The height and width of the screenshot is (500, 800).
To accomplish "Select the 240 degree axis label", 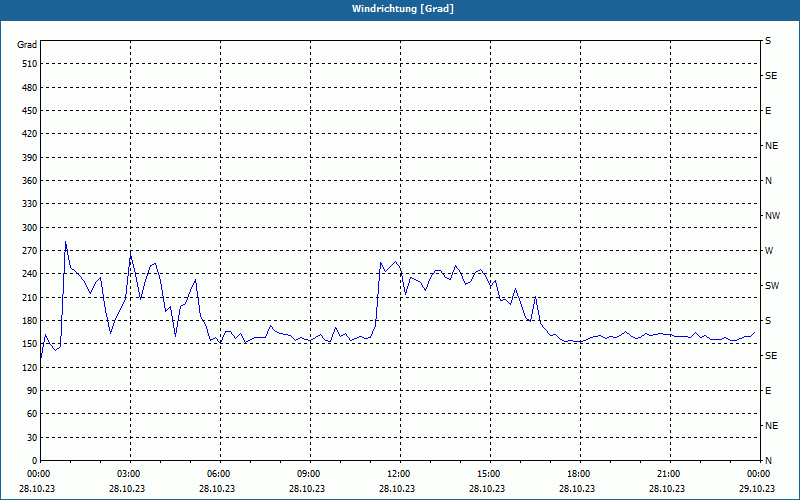I will 30,273.
